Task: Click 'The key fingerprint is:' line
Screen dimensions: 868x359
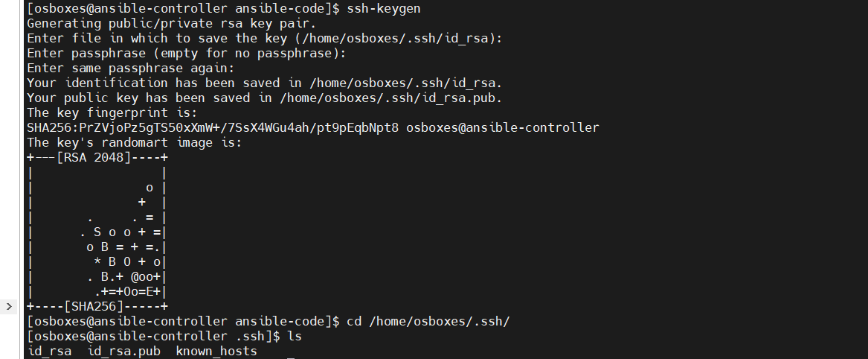Action: click(x=112, y=113)
